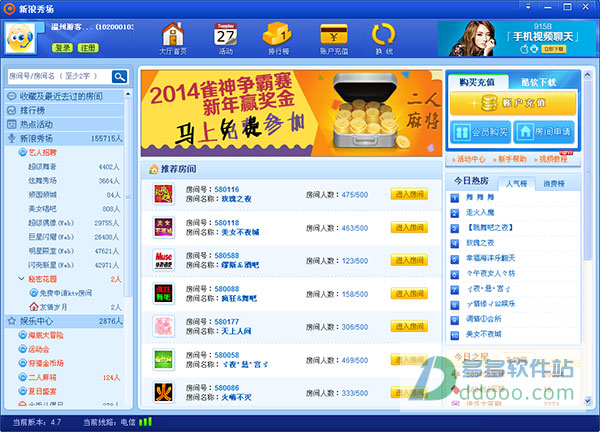Click the 手机视频聊天 ad banner
The width and height of the screenshot is (600, 432).
517,38
